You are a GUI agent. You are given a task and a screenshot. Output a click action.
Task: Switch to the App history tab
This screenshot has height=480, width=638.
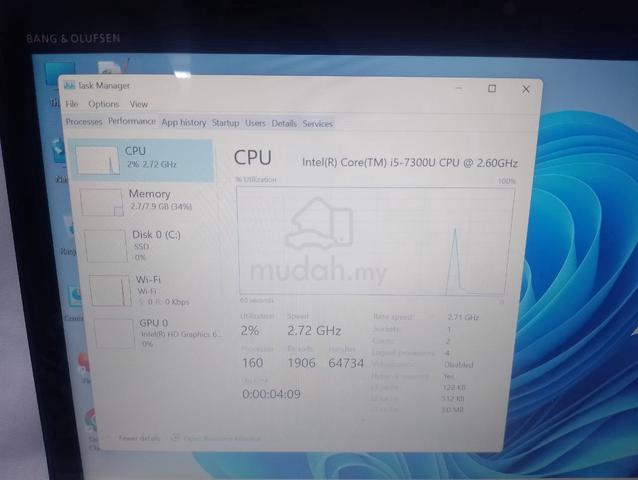tap(184, 122)
